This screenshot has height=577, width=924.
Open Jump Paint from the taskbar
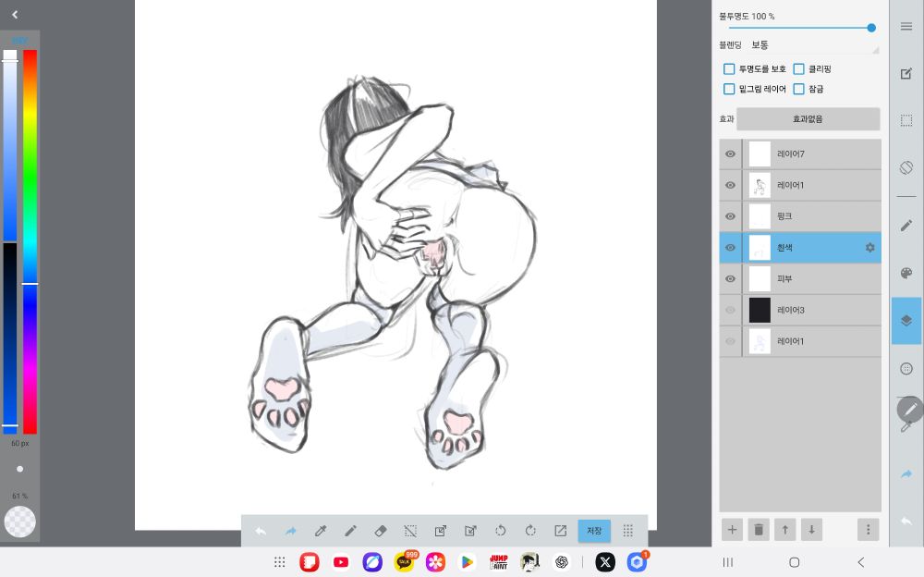coord(499,562)
